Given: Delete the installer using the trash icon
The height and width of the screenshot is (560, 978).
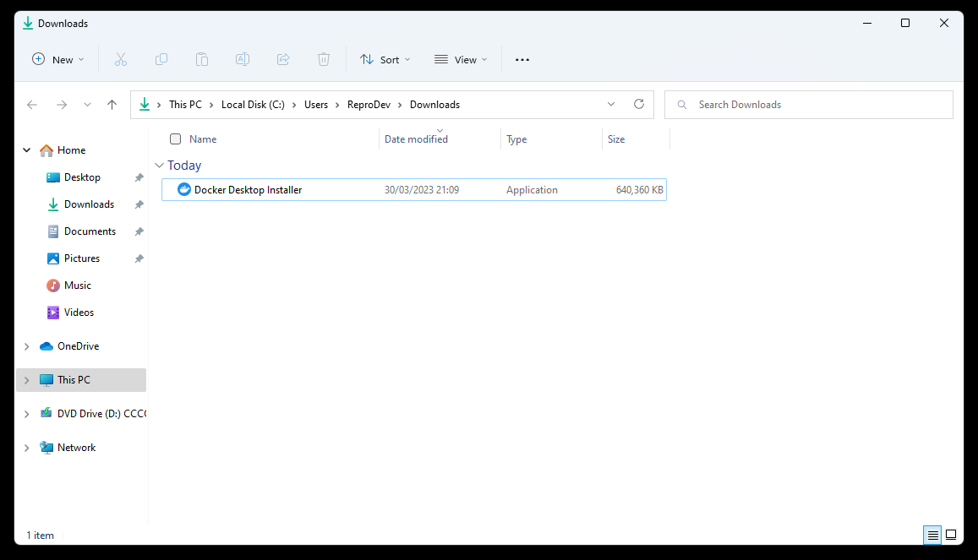Looking at the screenshot, I should tap(324, 59).
